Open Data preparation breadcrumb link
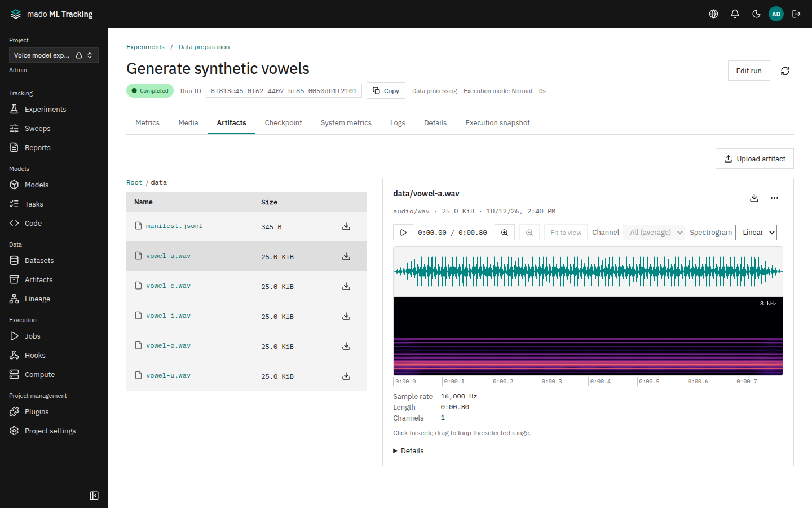This screenshot has height=508, width=812. (x=204, y=47)
